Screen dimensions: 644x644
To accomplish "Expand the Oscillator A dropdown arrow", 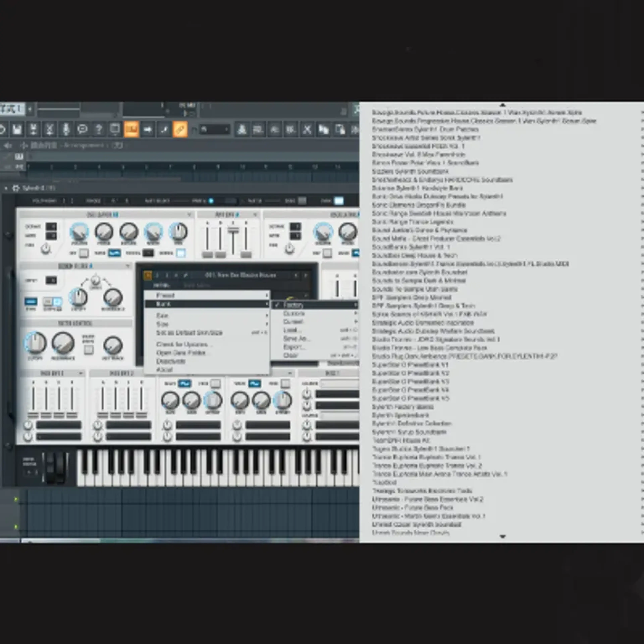I will click(x=189, y=215).
